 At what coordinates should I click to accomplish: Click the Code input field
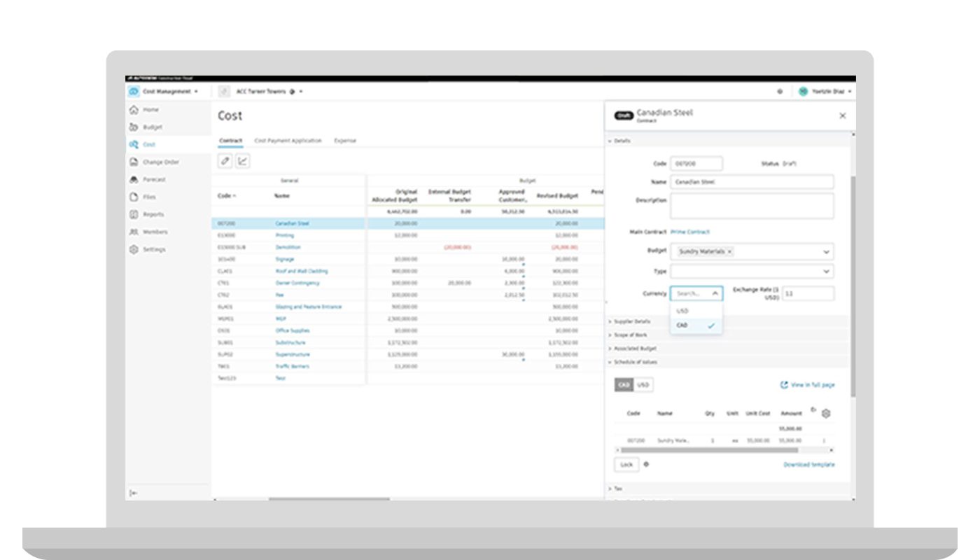pyautogui.click(x=696, y=163)
